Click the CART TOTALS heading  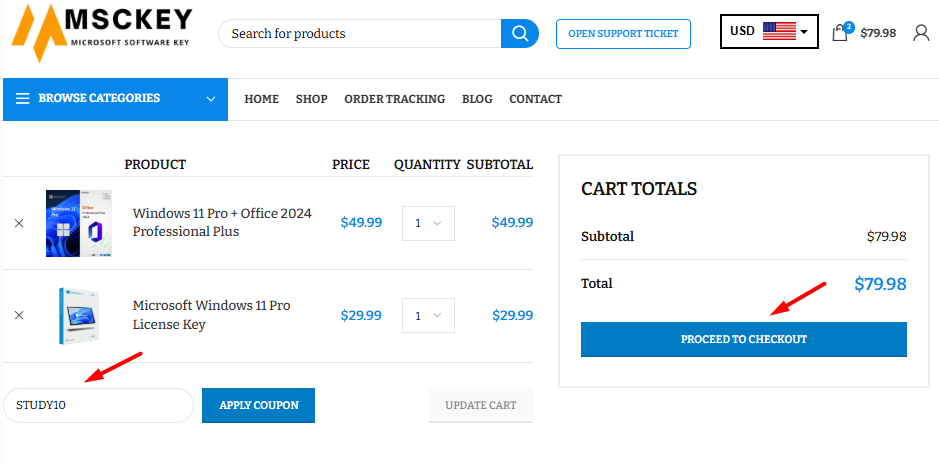pyautogui.click(x=639, y=189)
